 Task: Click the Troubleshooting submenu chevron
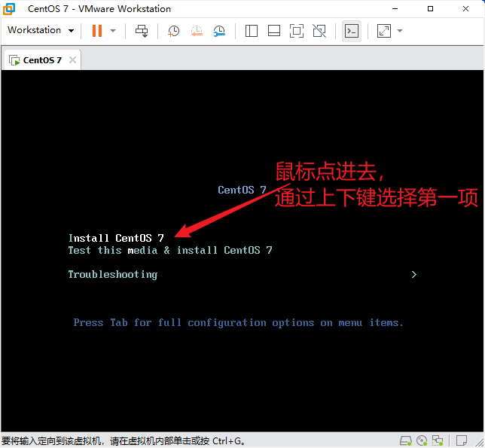414,275
